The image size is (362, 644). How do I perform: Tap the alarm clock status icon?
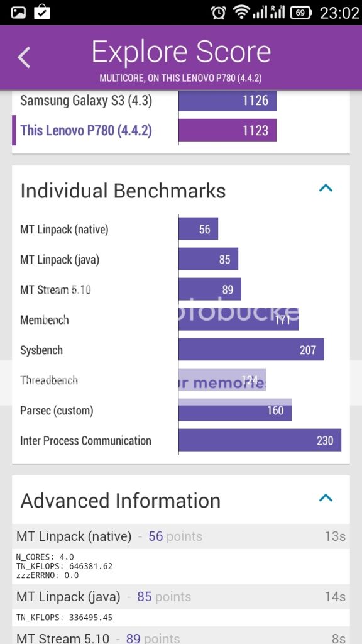coord(218,13)
